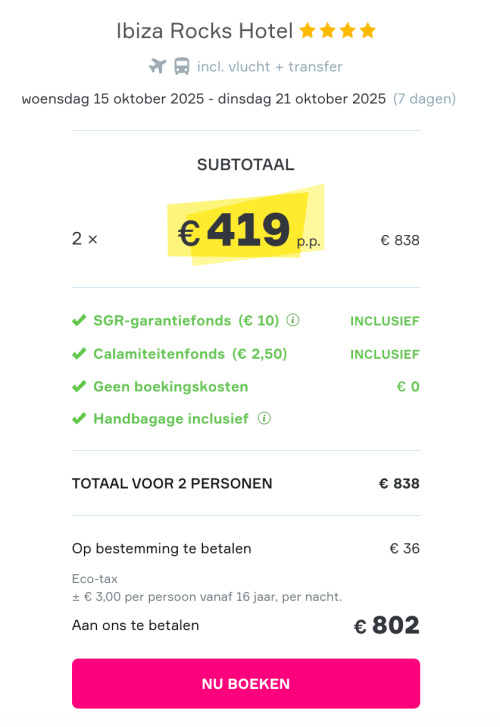The height and width of the screenshot is (727, 500).
Task: Click the Calamiteitenfonds (€ 2,50) label
Action: pyautogui.click(x=190, y=354)
